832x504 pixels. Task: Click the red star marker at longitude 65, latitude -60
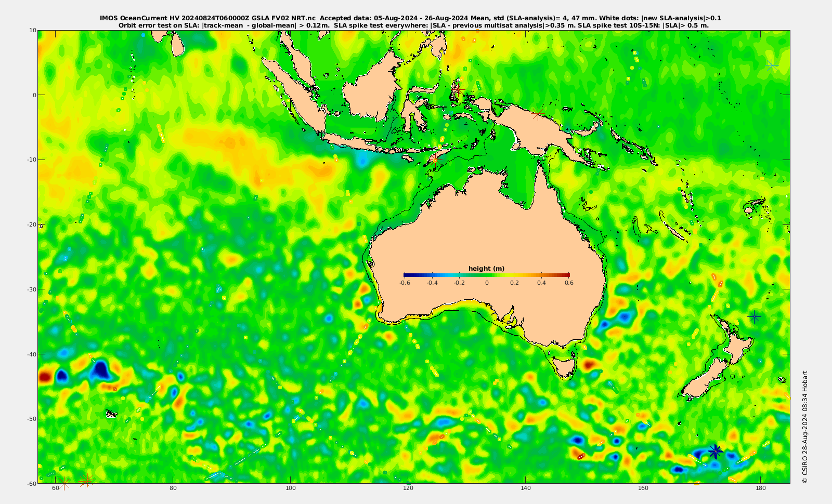point(86,482)
